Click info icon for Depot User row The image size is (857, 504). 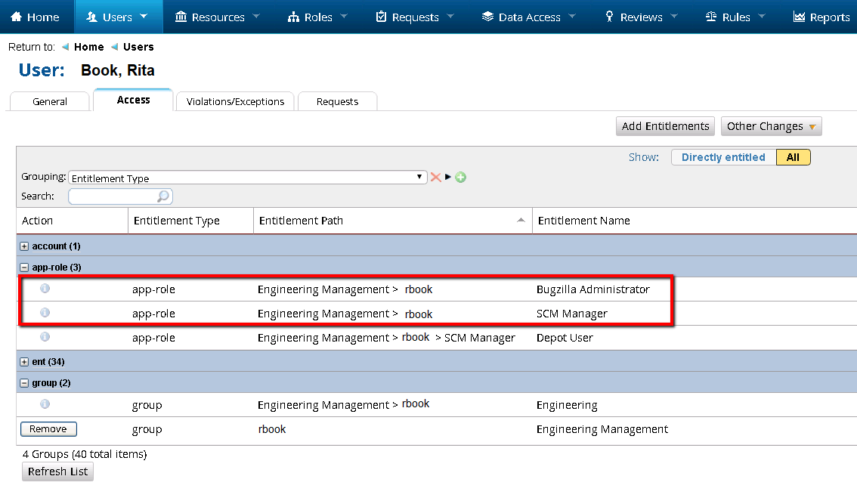(x=45, y=337)
